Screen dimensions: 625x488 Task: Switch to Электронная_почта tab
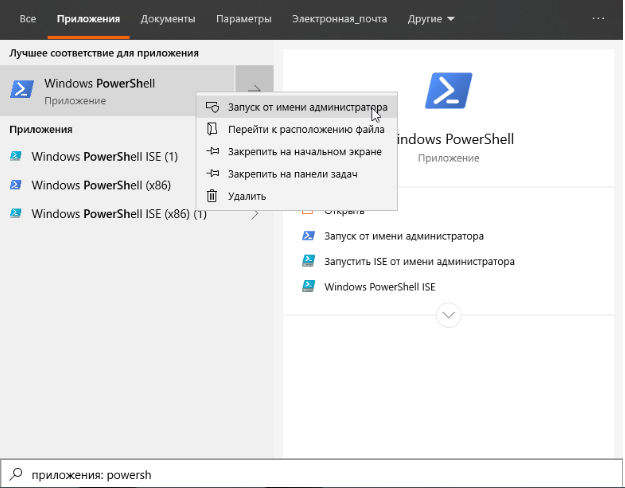(x=339, y=19)
